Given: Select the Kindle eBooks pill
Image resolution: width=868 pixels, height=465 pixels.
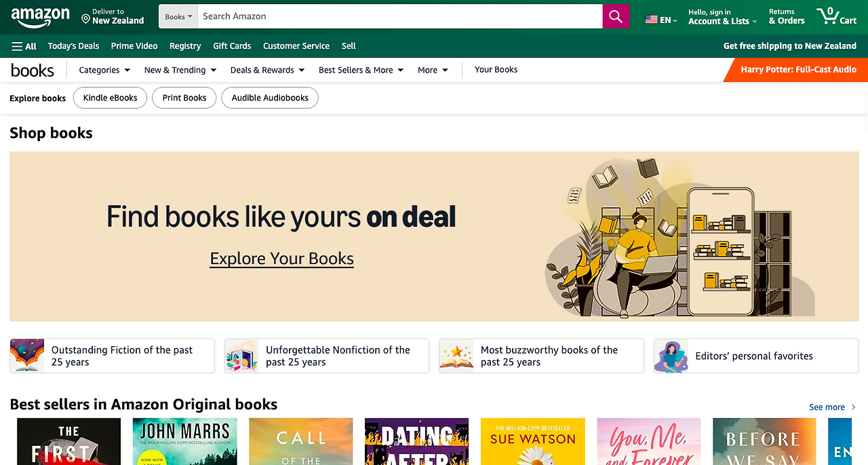Looking at the screenshot, I should [110, 98].
